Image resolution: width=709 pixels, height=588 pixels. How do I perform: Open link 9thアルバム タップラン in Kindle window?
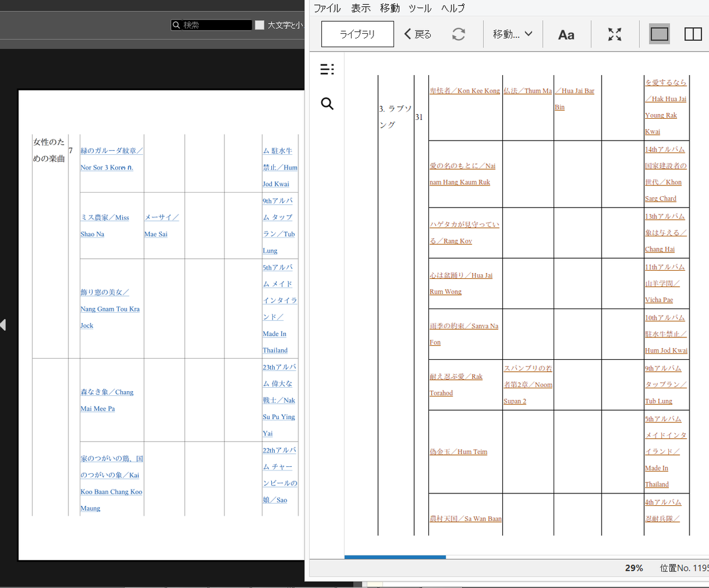tap(666, 385)
